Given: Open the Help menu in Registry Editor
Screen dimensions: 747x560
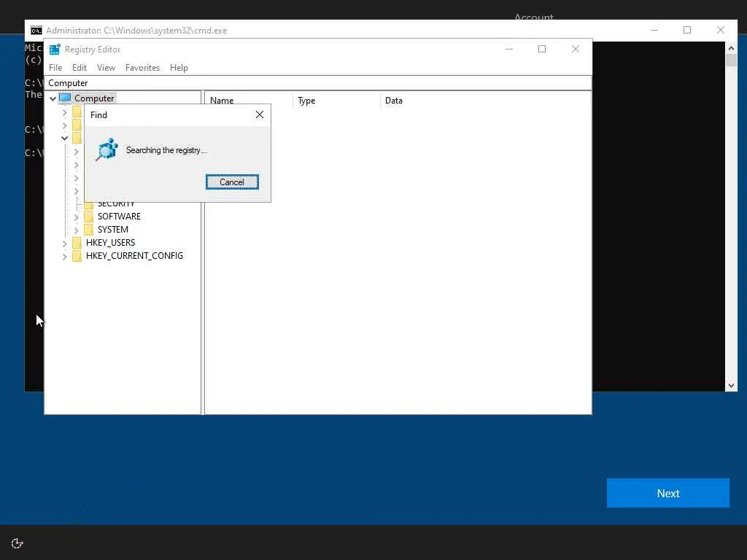Looking at the screenshot, I should click(179, 68).
